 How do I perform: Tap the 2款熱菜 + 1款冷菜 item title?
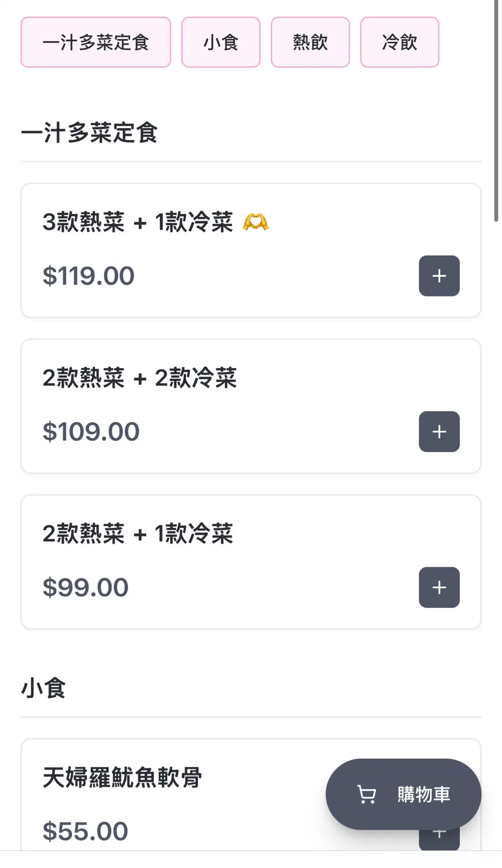(138, 533)
